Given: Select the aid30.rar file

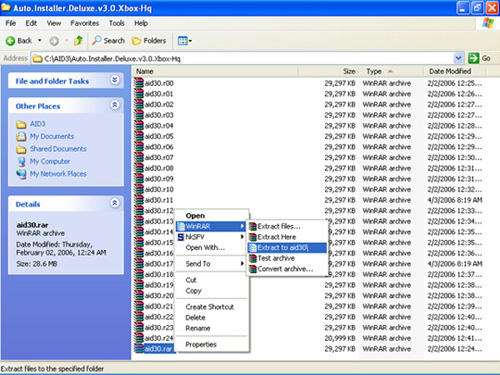Looking at the screenshot, I should [x=158, y=349].
